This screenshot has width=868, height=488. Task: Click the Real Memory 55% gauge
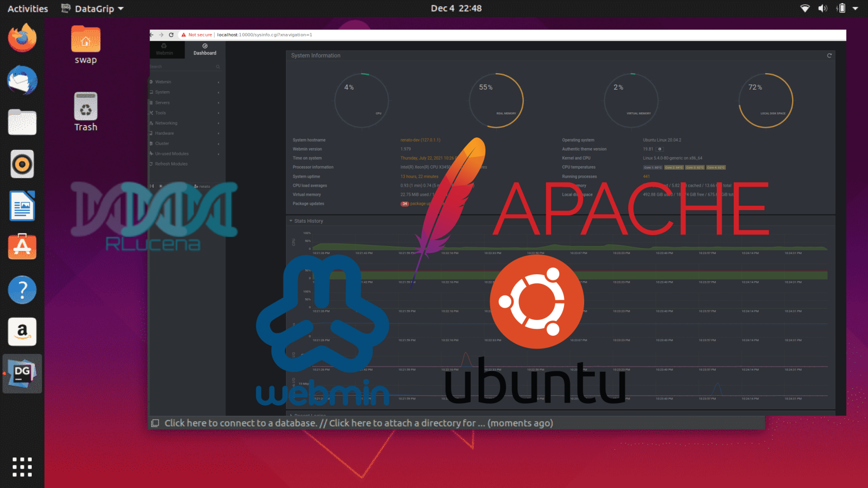(x=497, y=100)
